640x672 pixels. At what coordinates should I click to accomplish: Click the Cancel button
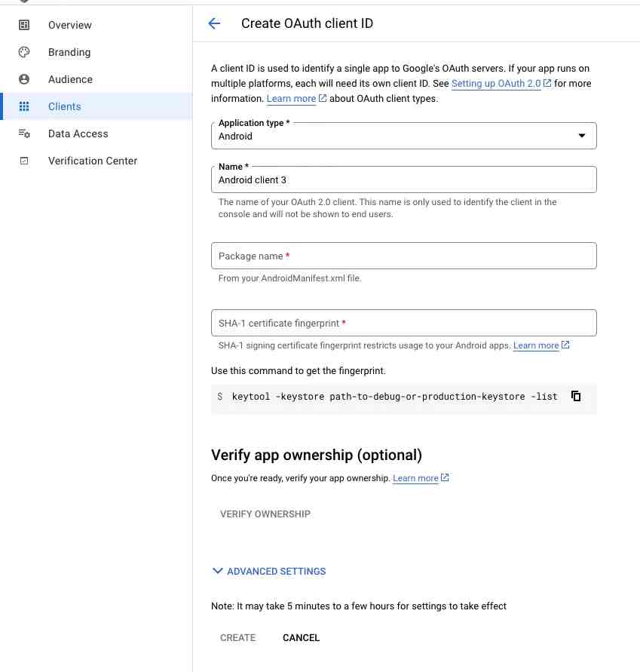tap(301, 638)
